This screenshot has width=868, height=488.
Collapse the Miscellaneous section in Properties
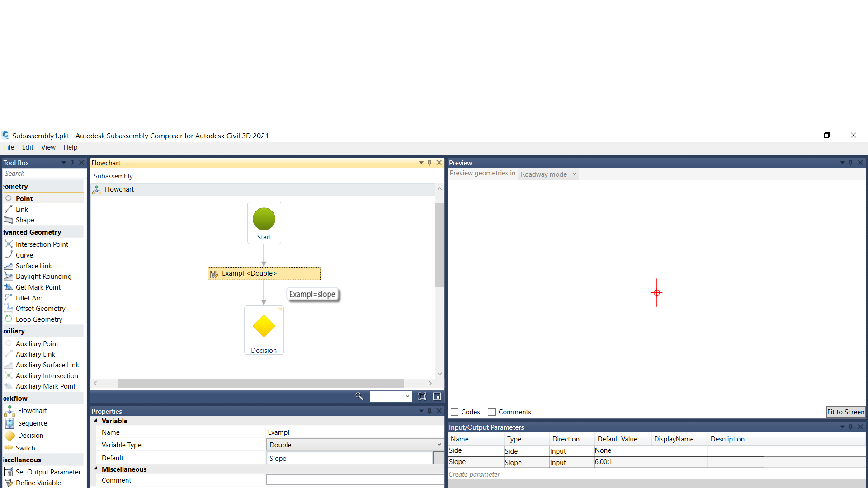click(95, 469)
